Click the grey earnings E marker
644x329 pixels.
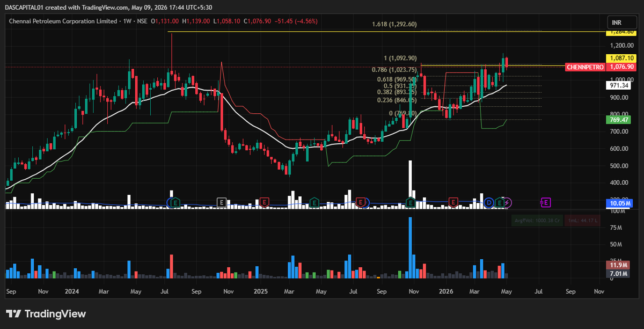tap(221, 202)
